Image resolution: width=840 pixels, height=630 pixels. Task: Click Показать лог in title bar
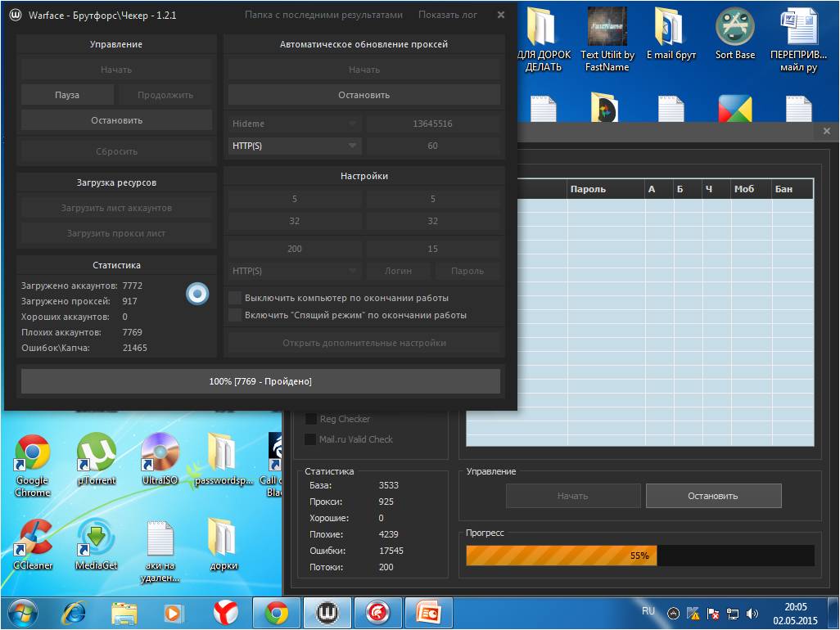pos(447,15)
